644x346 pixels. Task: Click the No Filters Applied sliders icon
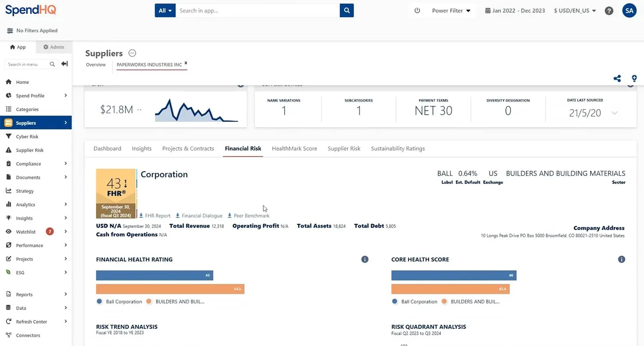click(10, 31)
